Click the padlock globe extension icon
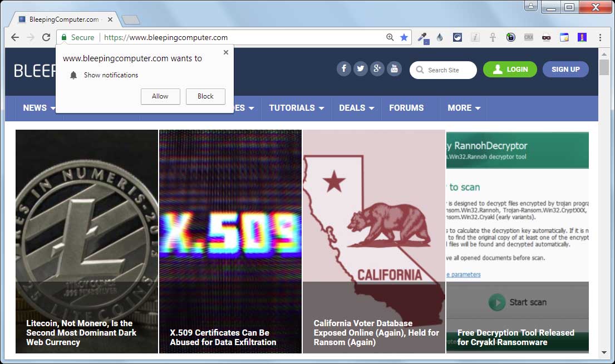 click(511, 37)
